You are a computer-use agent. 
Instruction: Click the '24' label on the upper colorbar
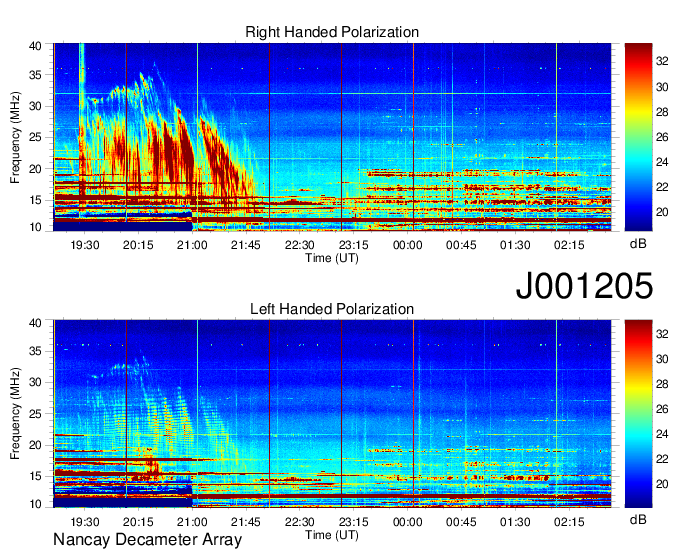pyautogui.click(x=662, y=162)
